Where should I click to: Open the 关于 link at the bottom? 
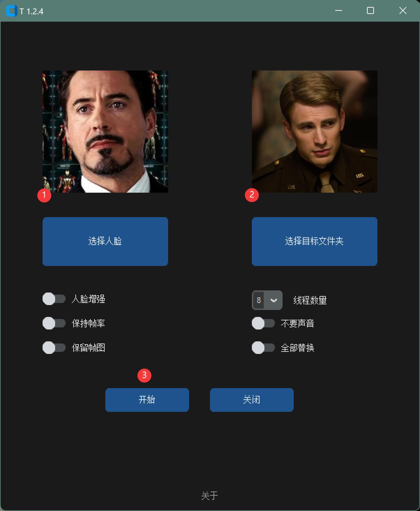210,496
